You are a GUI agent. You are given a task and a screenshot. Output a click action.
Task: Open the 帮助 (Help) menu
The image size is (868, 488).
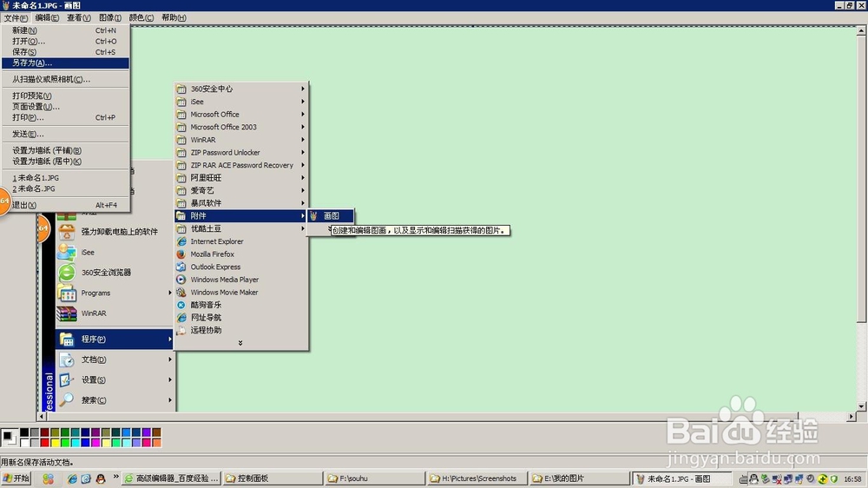pos(174,17)
